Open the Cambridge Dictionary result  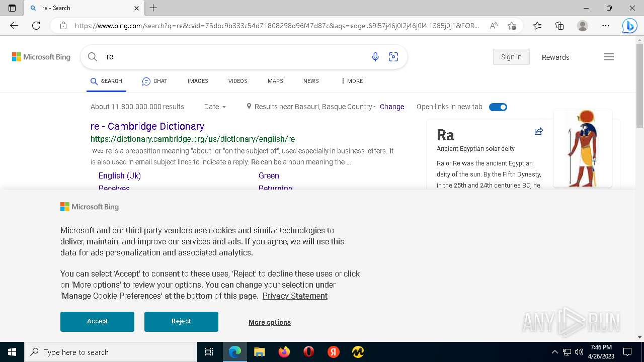(x=147, y=126)
